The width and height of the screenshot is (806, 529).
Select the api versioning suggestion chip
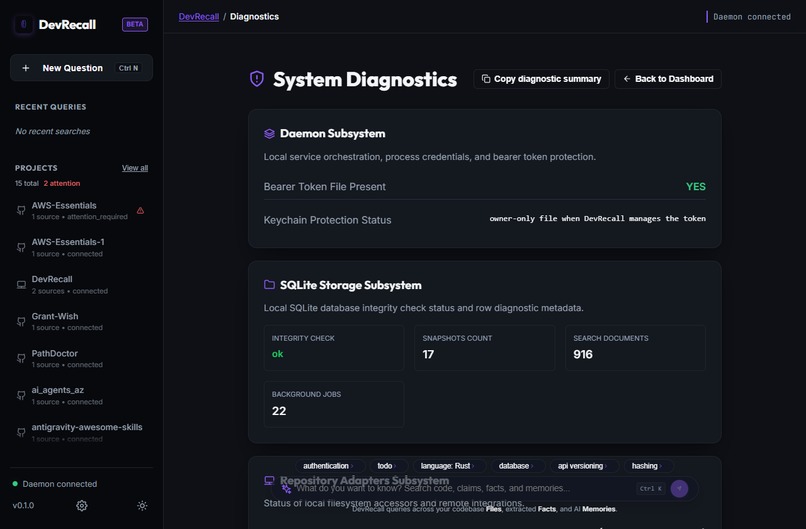pyautogui.click(x=583, y=466)
